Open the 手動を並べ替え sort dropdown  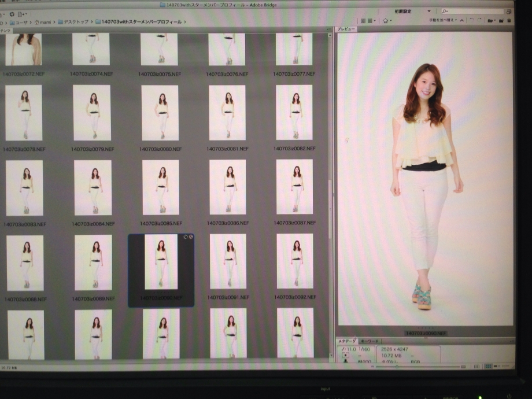[x=443, y=20]
